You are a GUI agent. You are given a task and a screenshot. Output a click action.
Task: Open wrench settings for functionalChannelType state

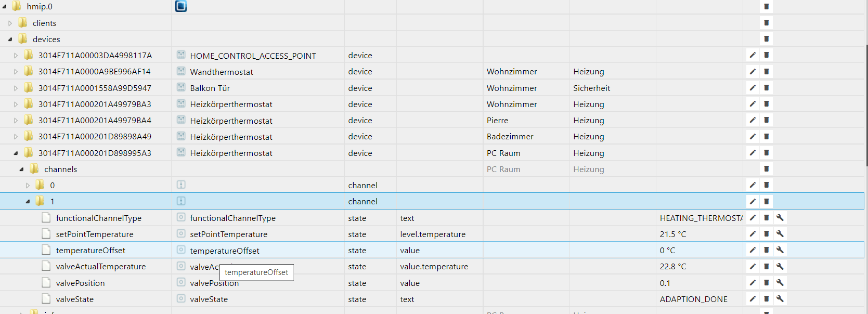[780, 218]
